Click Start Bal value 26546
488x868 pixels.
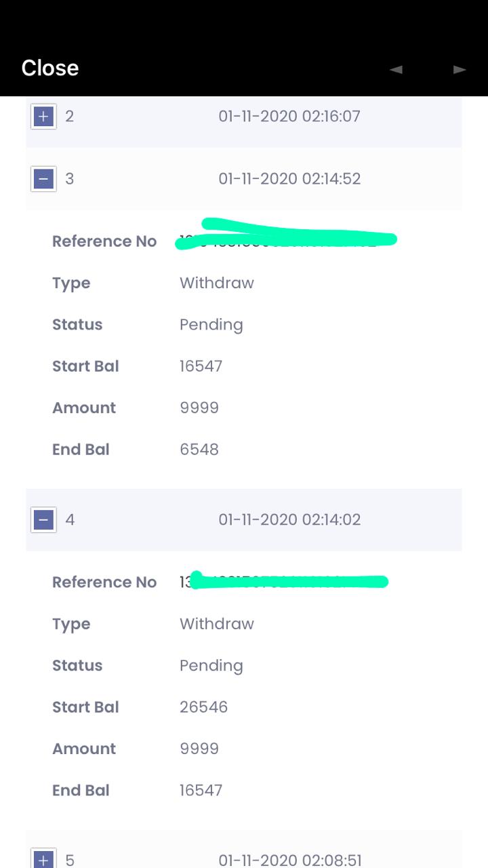point(203,707)
